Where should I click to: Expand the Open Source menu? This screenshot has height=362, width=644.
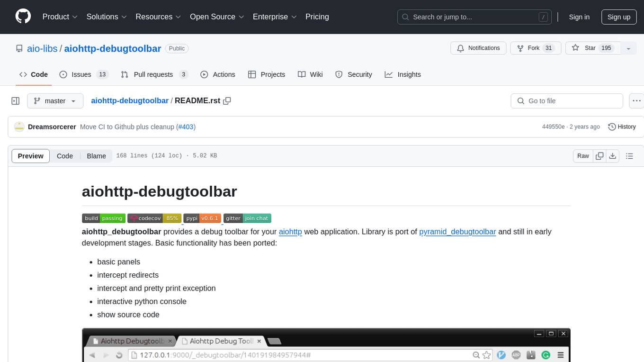217,17
